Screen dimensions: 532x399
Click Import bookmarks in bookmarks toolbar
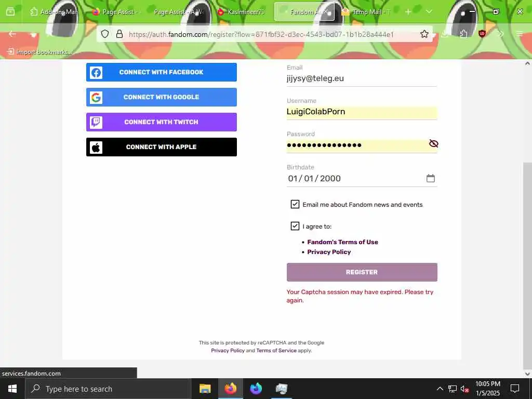coord(40,52)
